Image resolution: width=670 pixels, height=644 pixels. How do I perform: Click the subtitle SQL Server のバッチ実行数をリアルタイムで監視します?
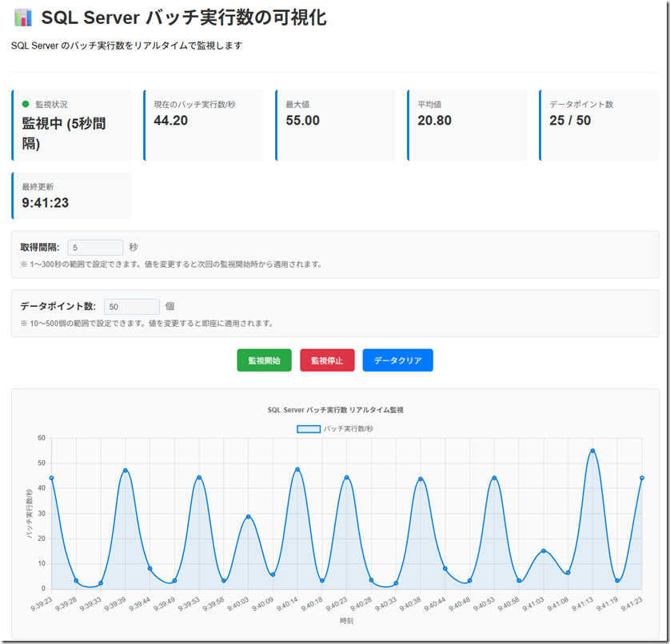click(126, 46)
